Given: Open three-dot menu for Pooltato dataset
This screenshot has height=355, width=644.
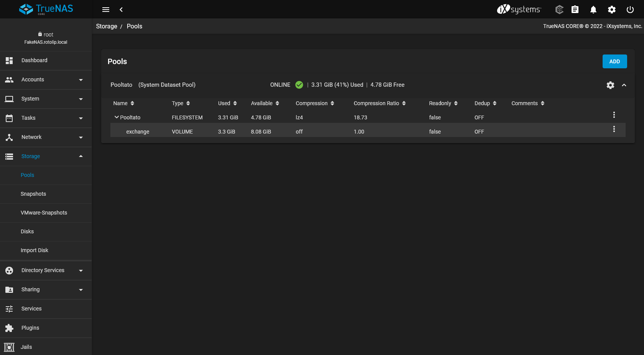Looking at the screenshot, I should coord(614,115).
